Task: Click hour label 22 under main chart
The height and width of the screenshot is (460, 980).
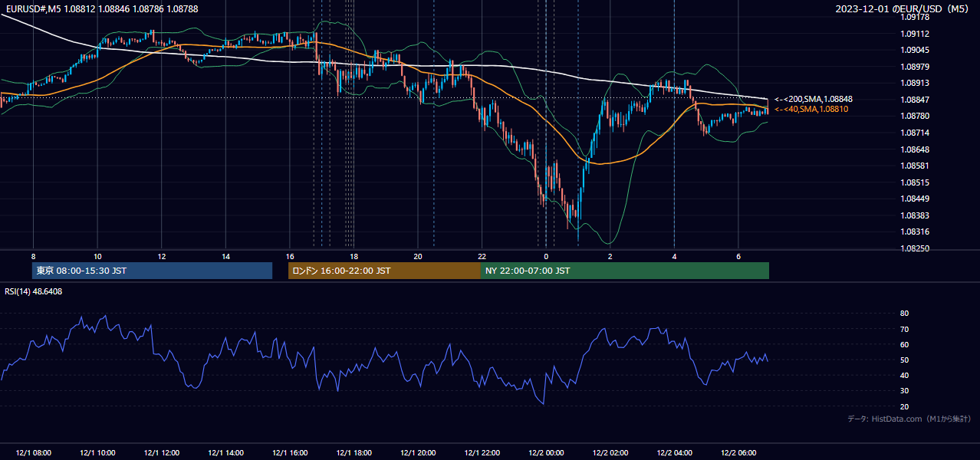Action: pyautogui.click(x=482, y=257)
